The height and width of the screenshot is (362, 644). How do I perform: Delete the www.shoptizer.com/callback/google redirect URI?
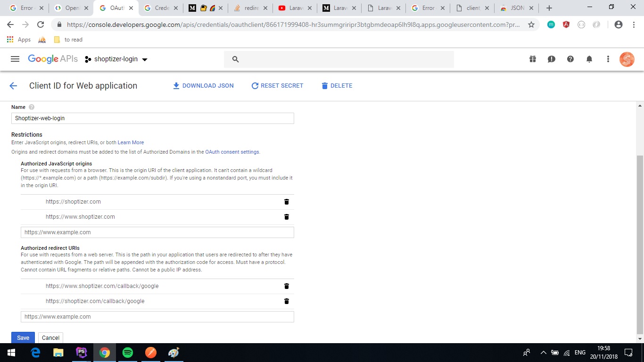point(286,286)
